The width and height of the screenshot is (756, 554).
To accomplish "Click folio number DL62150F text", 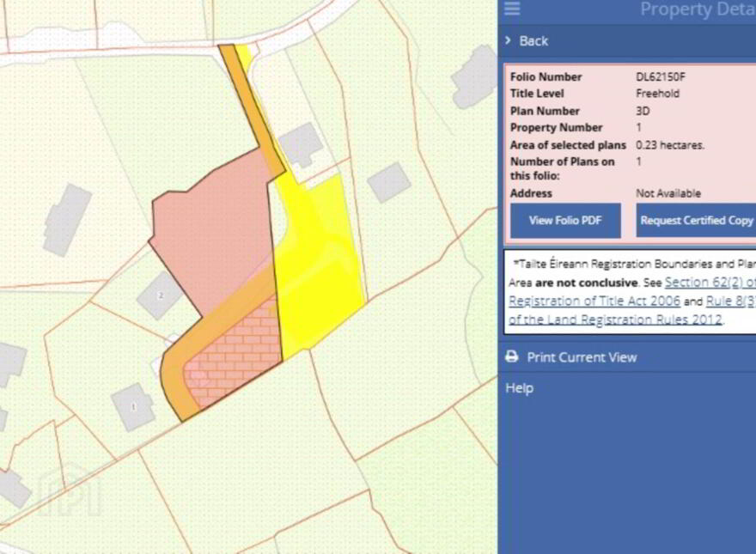I will tap(660, 76).
